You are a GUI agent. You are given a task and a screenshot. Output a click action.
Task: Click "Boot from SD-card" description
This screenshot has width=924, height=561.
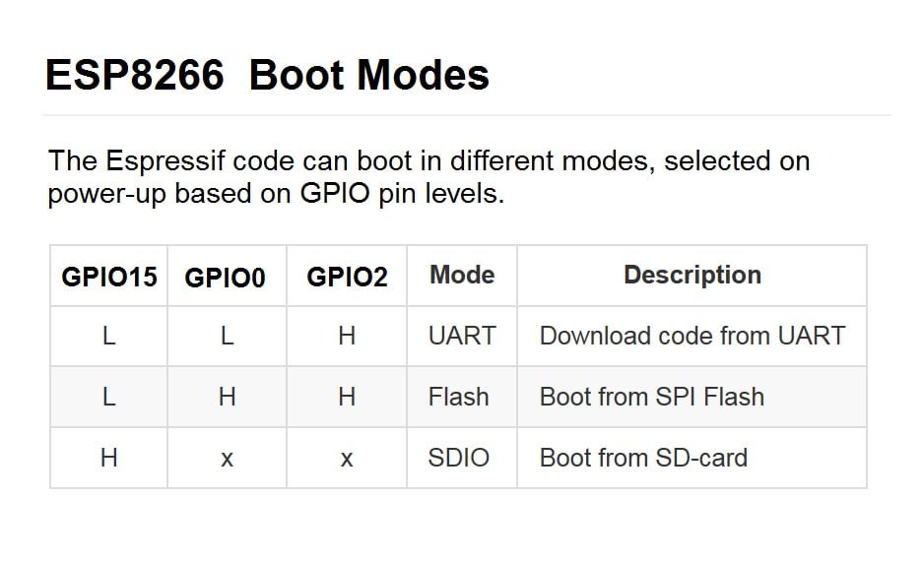tap(643, 458)
